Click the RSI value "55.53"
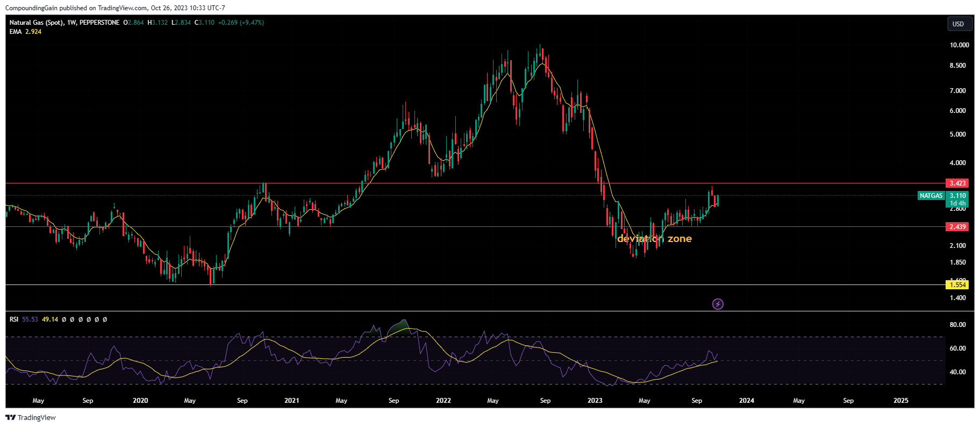 30,319
